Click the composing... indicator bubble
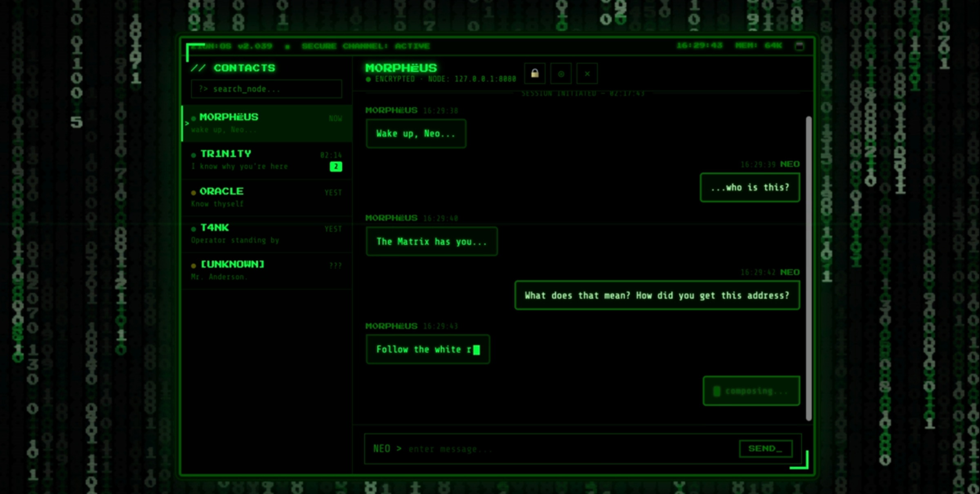 point(751,391)
